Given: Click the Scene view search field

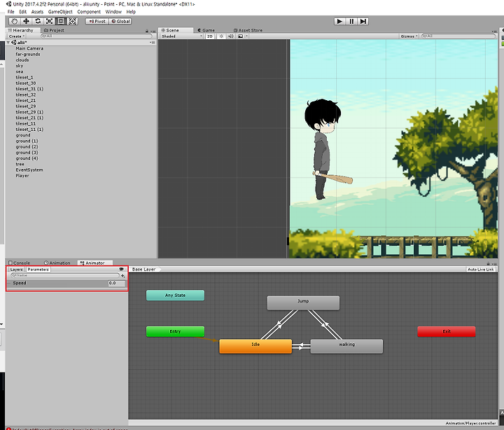Looking at the screenshot, I should tap(458, 36).
